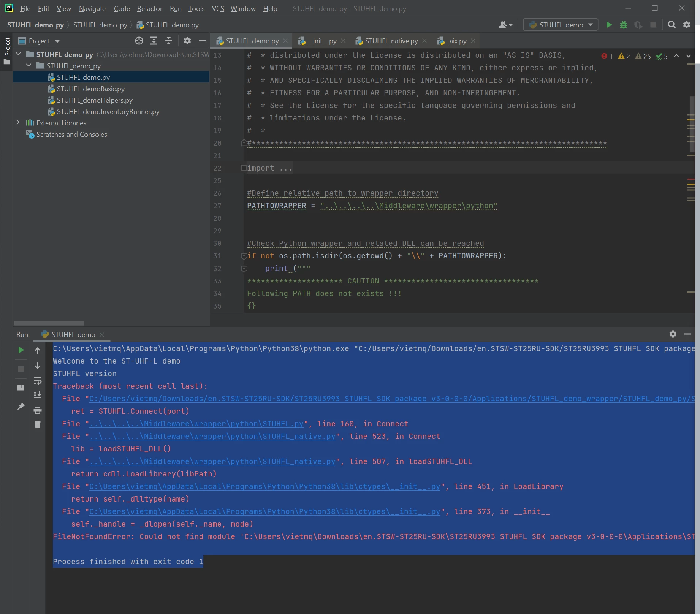Screen dimensions: 700x614
Task: Click the editor vertical scrollbar thumb
Action: point(692,123)
